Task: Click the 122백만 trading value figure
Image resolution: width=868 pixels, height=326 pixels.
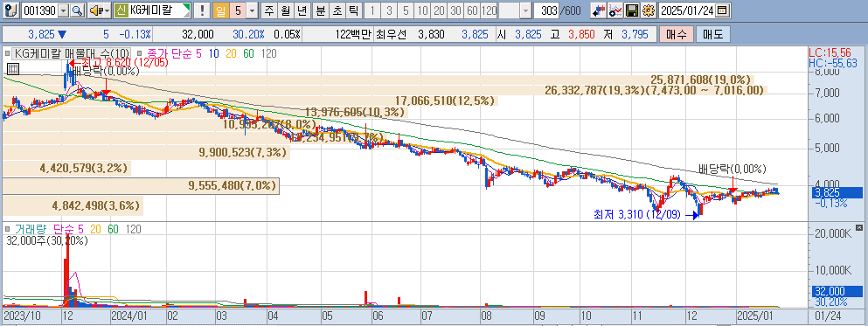Action: (x=353, y=34)
